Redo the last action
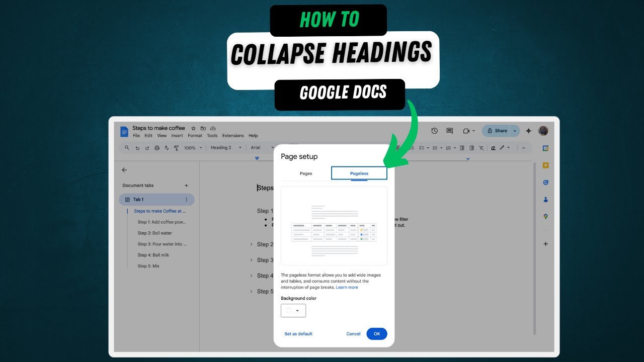The width and height of the screenshot is (644, 362). [x=147, y=148]
